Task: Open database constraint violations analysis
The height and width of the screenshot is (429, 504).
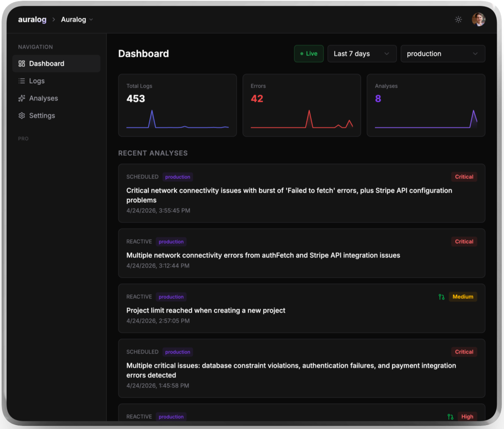Action: (302, 368)
